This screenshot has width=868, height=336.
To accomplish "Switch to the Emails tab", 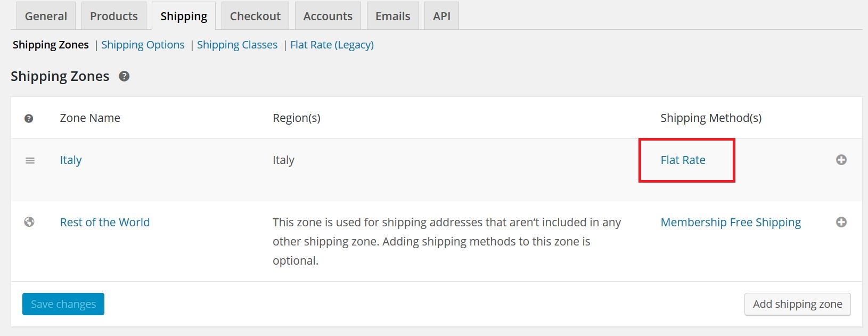I will pyautogui.click(x=393, y=16).
